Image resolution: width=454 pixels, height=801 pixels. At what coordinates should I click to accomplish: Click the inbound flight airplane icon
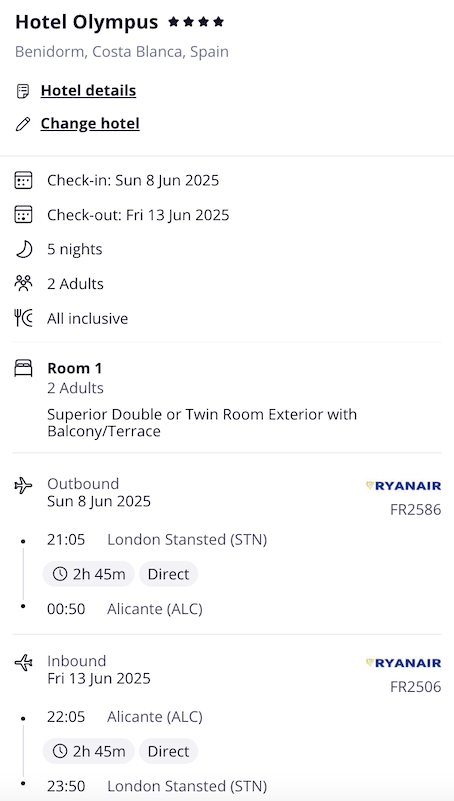[23, 663]
